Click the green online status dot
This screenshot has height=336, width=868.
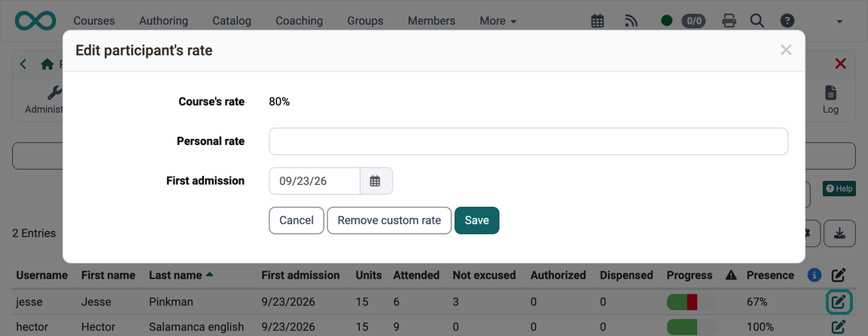point(666,21)
